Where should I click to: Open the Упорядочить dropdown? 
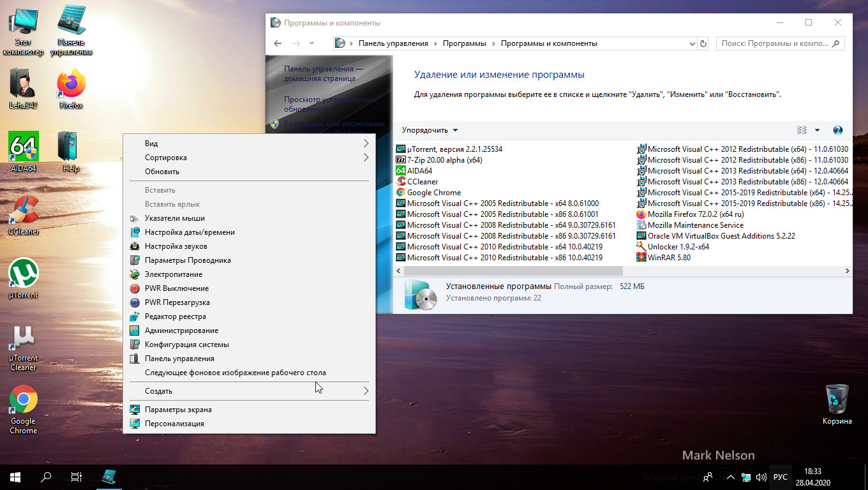coord(430,130)
